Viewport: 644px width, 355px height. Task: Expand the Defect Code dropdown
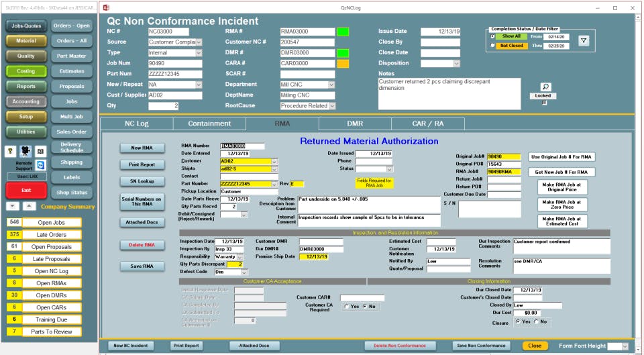244,272
